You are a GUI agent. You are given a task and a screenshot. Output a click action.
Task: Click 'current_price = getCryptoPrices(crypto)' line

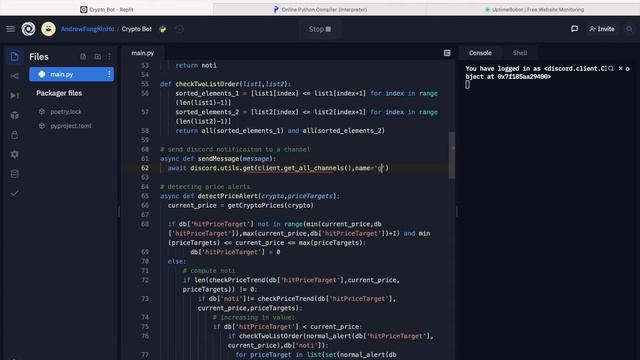(241, 205)
